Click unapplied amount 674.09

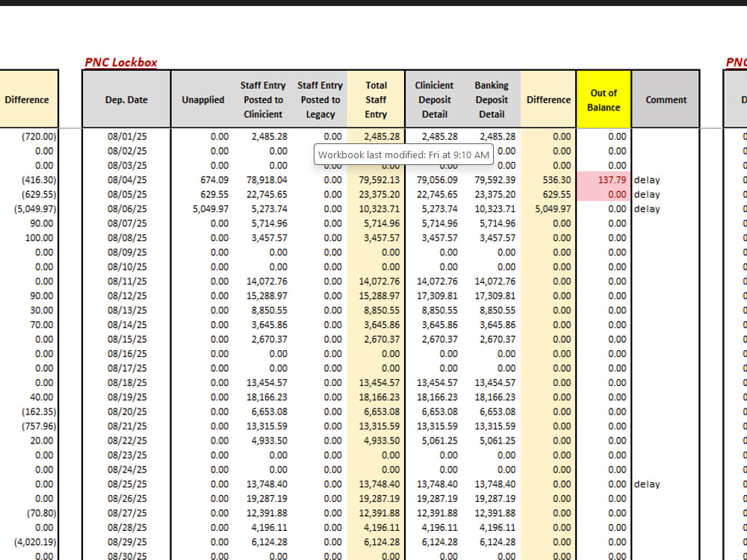tap(214, 180)
